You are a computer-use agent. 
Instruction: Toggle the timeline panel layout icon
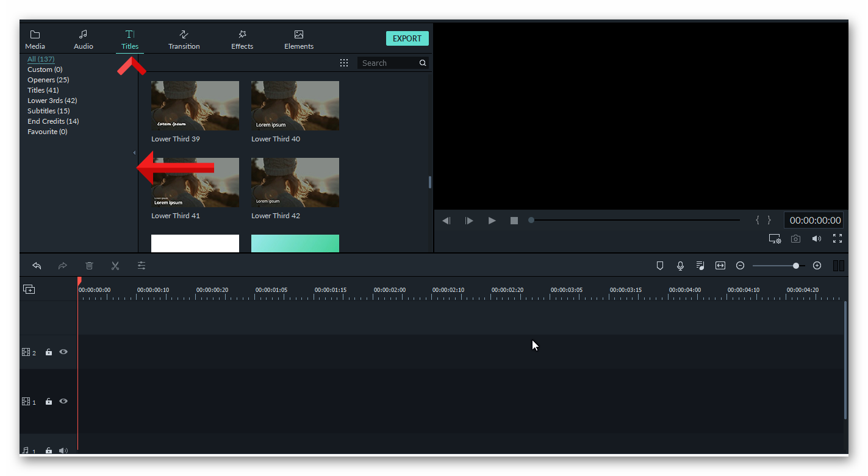click(838, 266)
